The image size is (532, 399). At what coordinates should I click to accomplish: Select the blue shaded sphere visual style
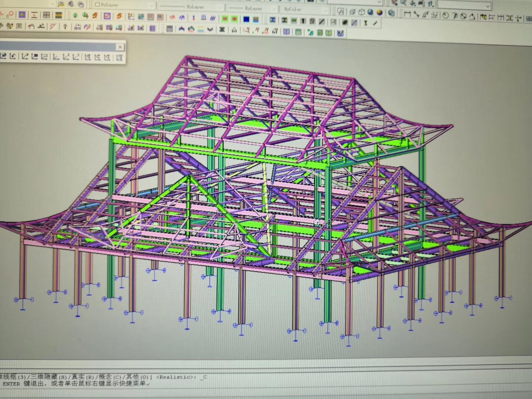tap(371, 12)
